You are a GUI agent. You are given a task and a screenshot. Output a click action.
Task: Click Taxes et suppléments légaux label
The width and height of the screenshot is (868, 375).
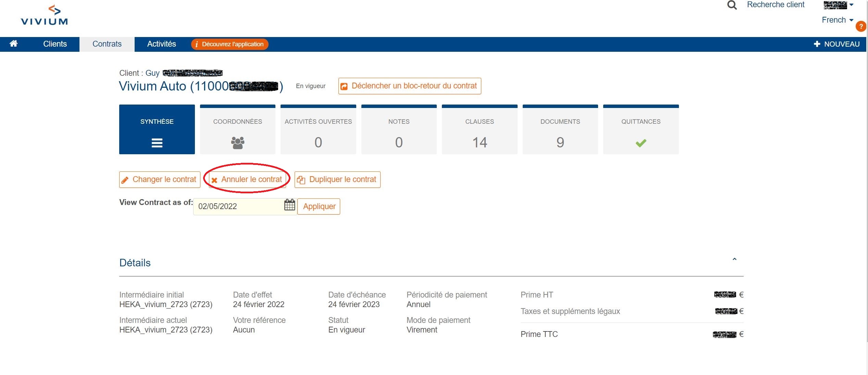click(x=570, y=311)
